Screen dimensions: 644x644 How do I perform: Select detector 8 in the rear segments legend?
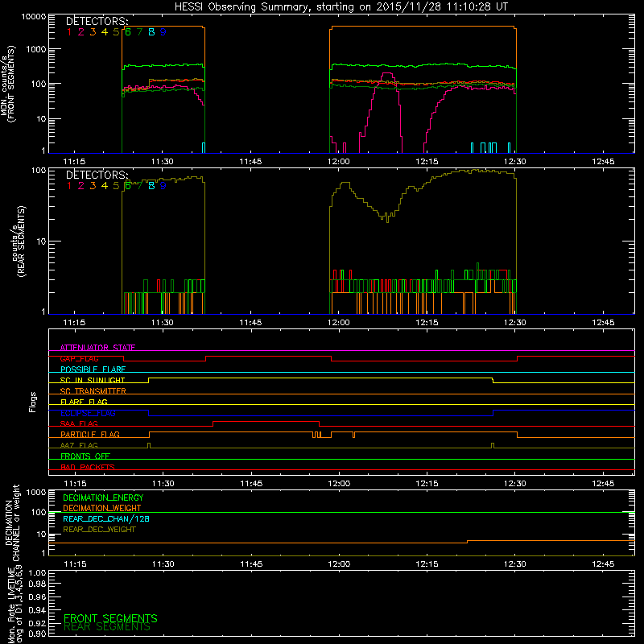tap(151, 186)
